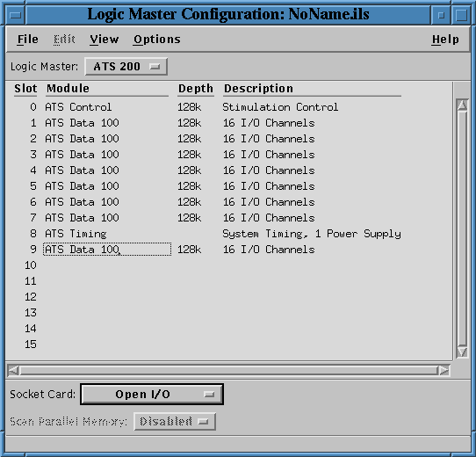This screenshot has height=457, width=476.
Task: Click 16 I/O Channels description in slot 7
Action: (x=269, y=218)
